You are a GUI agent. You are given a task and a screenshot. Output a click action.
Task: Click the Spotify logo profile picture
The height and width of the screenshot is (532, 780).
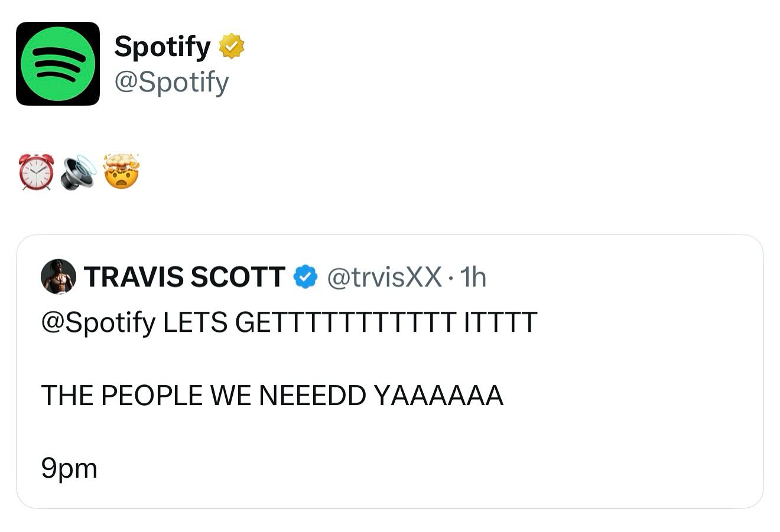pos(58,64)
